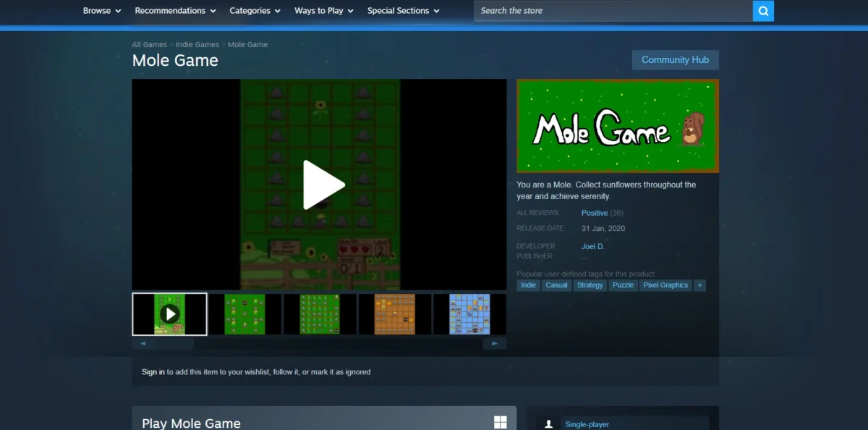The image size is (868, 430).
Task: Select the Indie tag
Action: pos(529,285)
